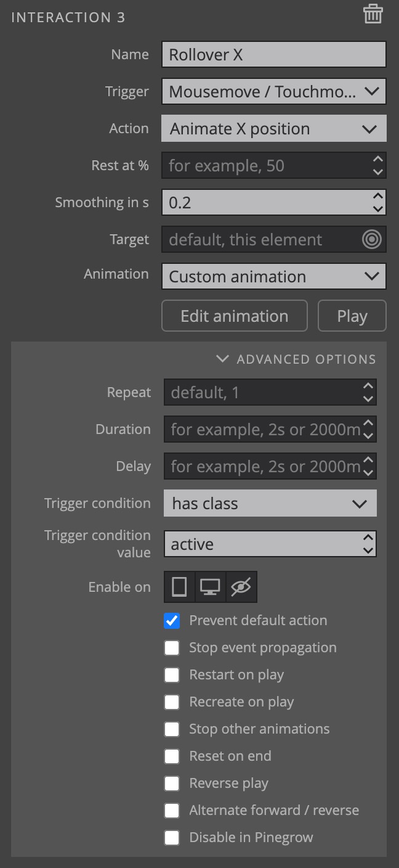Click the target picker icon
This screenshot has height=868, width=399.
372,239
